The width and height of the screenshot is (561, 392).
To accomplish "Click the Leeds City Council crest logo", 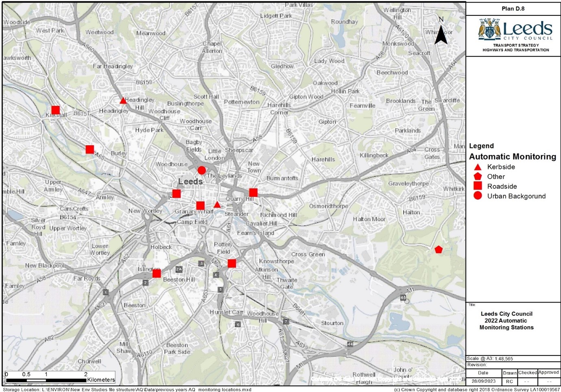I will click(489, 29).
